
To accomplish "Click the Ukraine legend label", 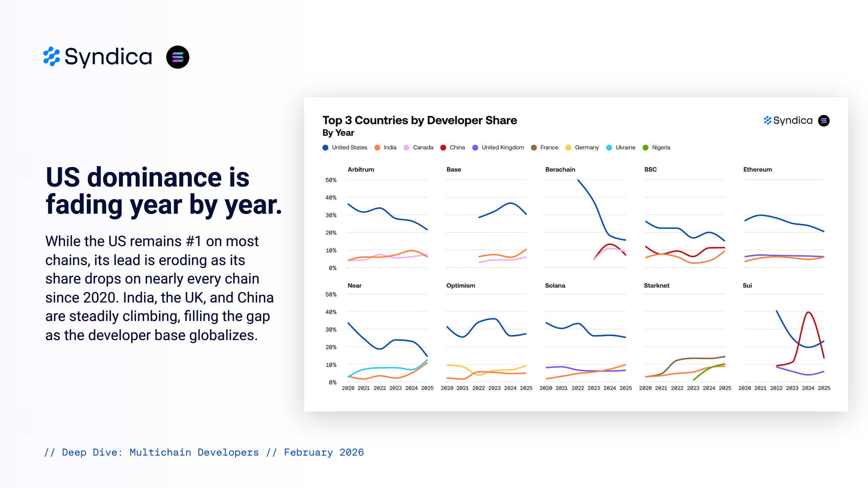I will 625,147.
